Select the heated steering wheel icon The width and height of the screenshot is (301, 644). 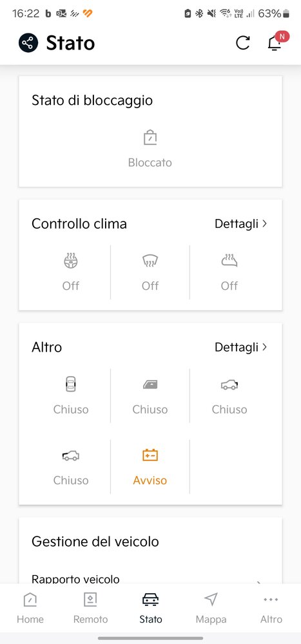coord(71,260)
